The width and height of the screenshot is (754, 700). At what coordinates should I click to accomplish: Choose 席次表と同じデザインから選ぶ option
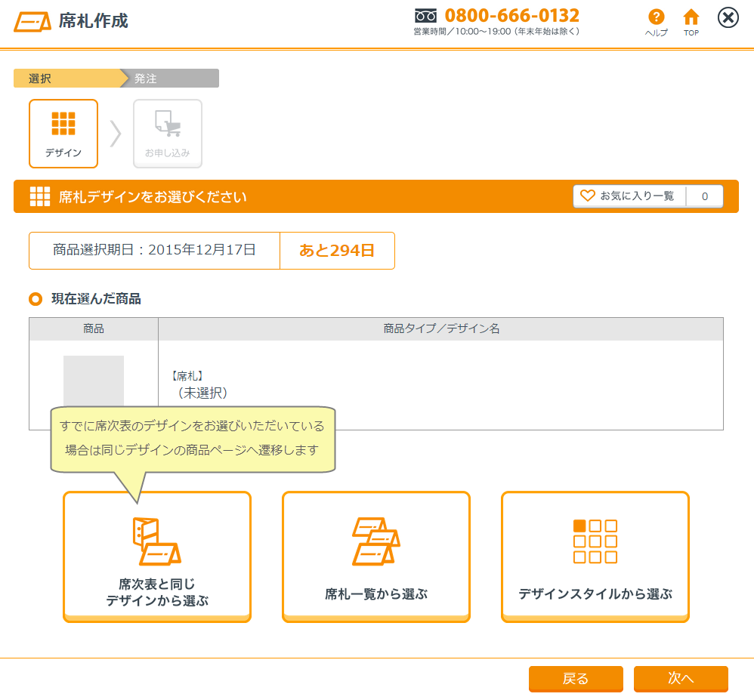157,557
